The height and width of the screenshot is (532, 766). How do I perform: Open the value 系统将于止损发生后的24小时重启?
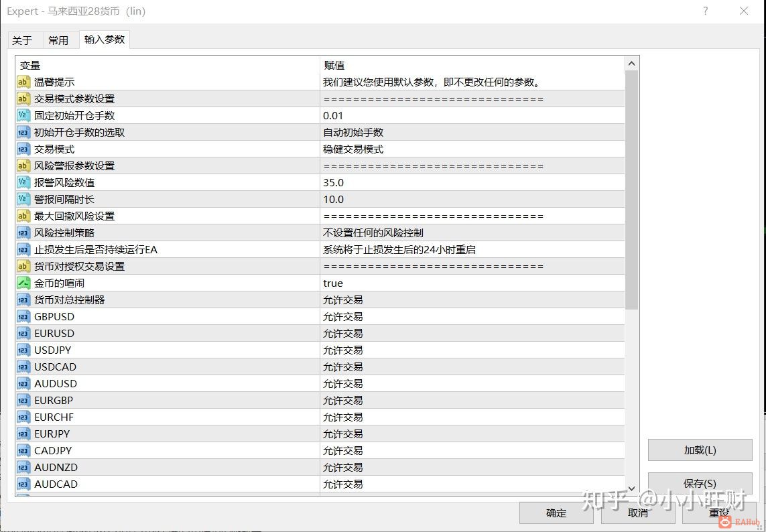click(399, 250)
